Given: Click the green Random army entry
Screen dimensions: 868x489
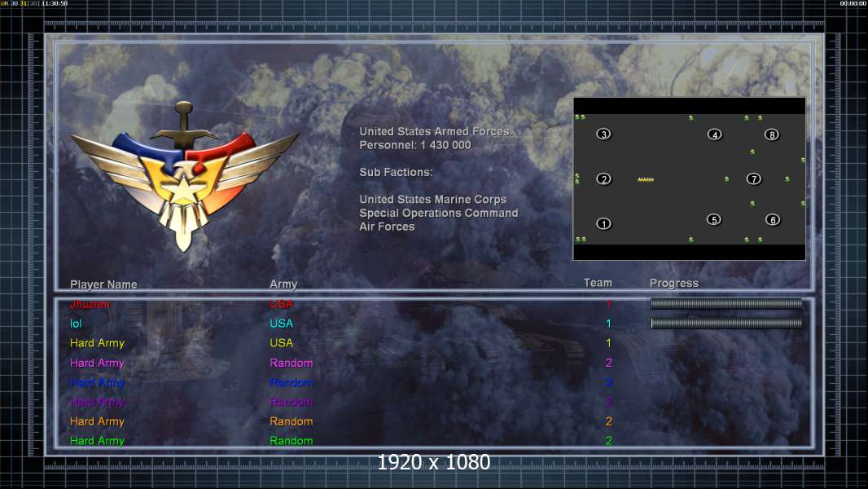Looking at the screenshot, I should click(292, 441).
